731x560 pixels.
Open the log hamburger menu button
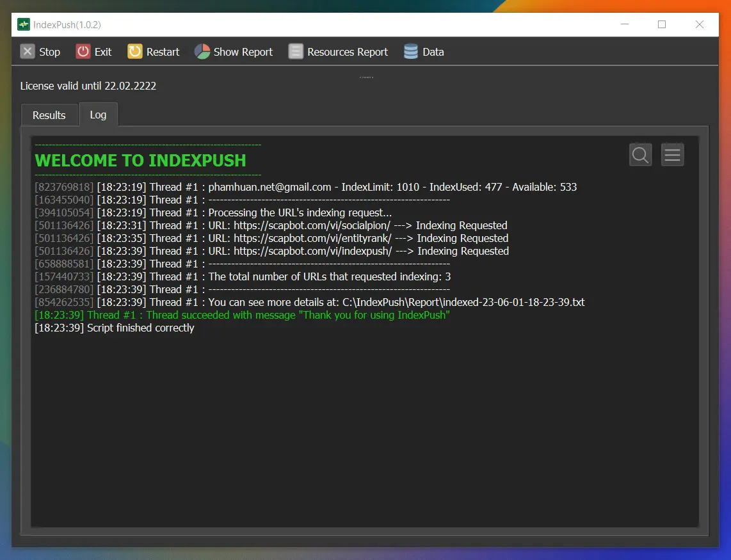coord(672,155)
